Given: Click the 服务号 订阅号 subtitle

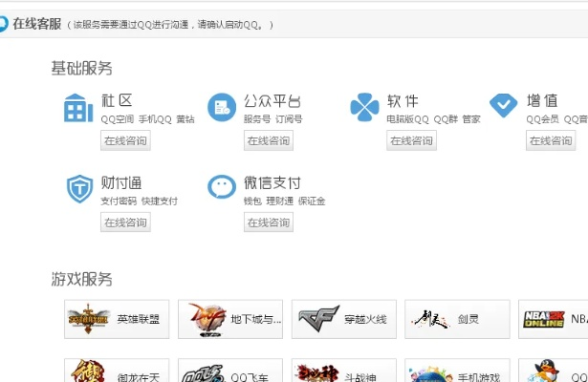Looking at the screenshot, I should pos(273,119).
